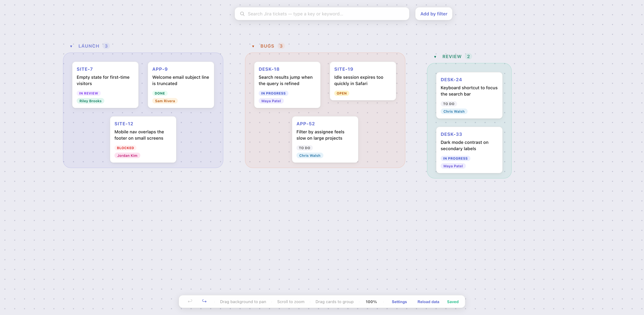
Task: Click Maya Patel chip on DESK-33
Action: point(453,166)
